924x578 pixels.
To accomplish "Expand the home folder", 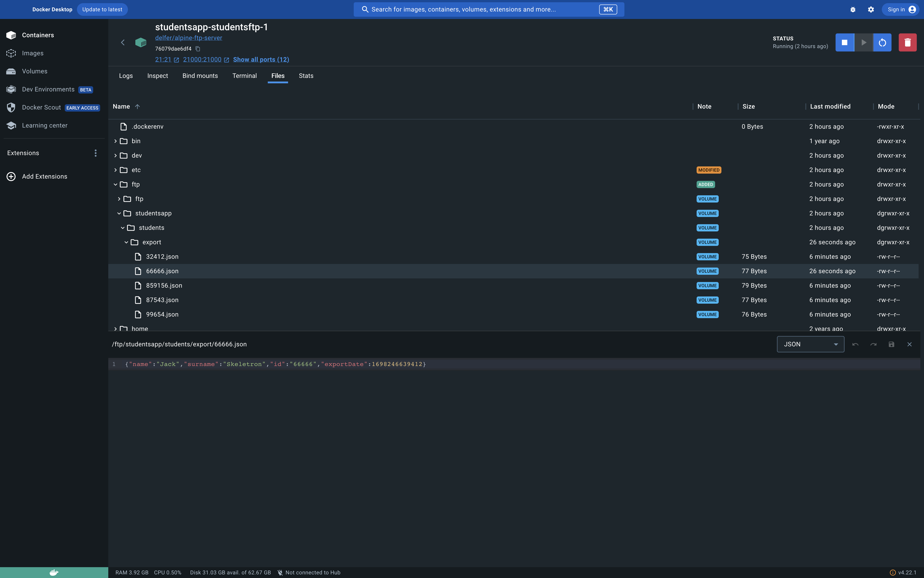I will [x=115, y=329].
